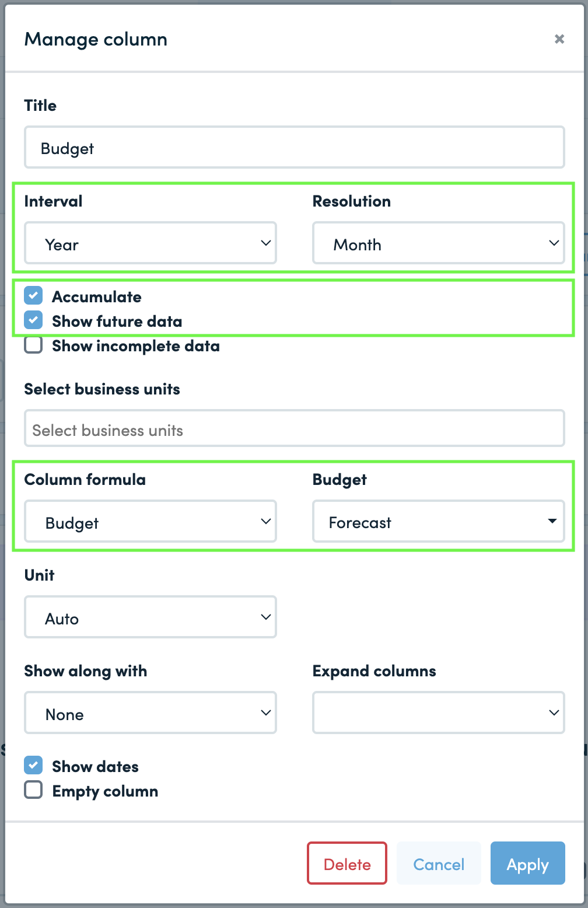Click the Delete button
Viewport: 588px width, 908px height.
click(347, 863)
